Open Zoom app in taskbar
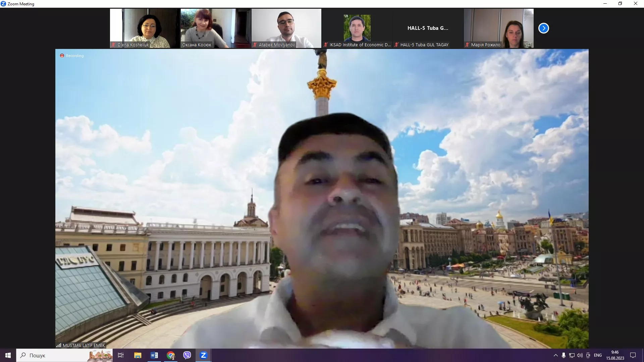This screenshot has width=644, height=362. point(203,355)
